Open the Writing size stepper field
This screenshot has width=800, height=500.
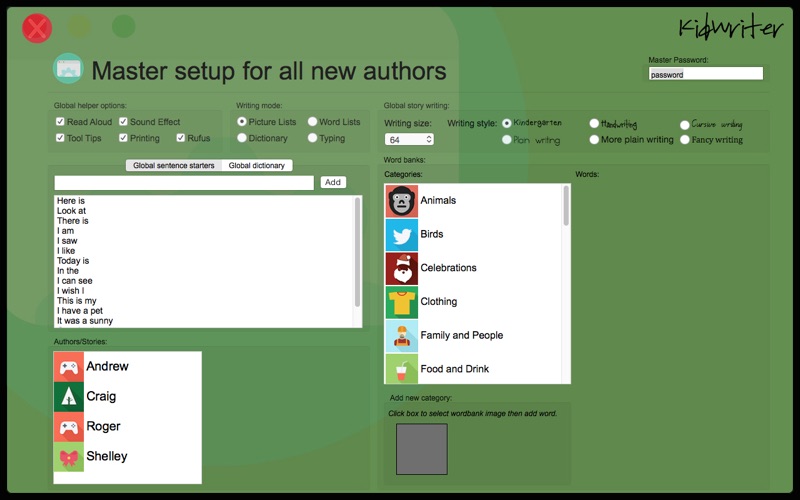[x=409, y=139]
